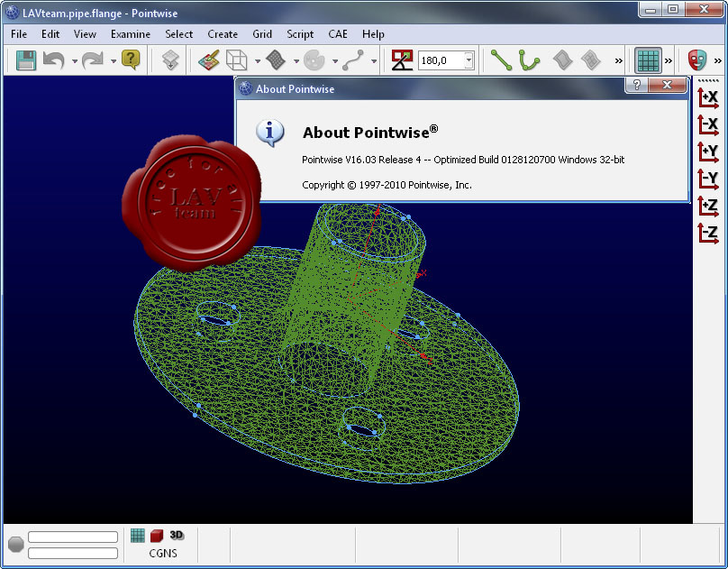The width and height of the screenshot is (728, 569).
Task: Open the Examine menu
Action: click(x=131, y=34)
